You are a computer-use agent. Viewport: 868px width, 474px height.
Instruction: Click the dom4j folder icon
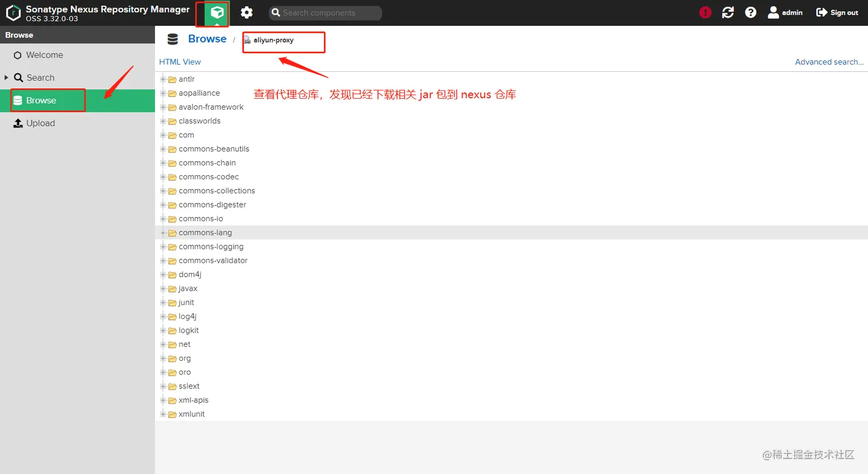coord(172,275)
